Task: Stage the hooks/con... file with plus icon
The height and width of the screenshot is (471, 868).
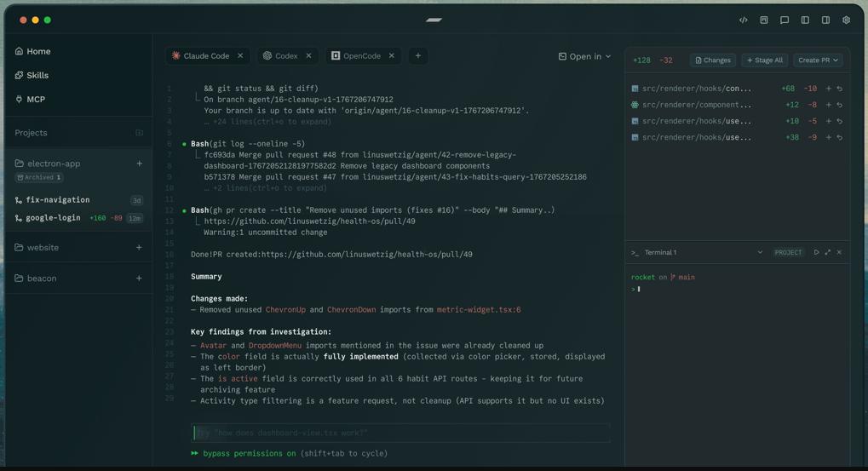Action: point(828,89)
